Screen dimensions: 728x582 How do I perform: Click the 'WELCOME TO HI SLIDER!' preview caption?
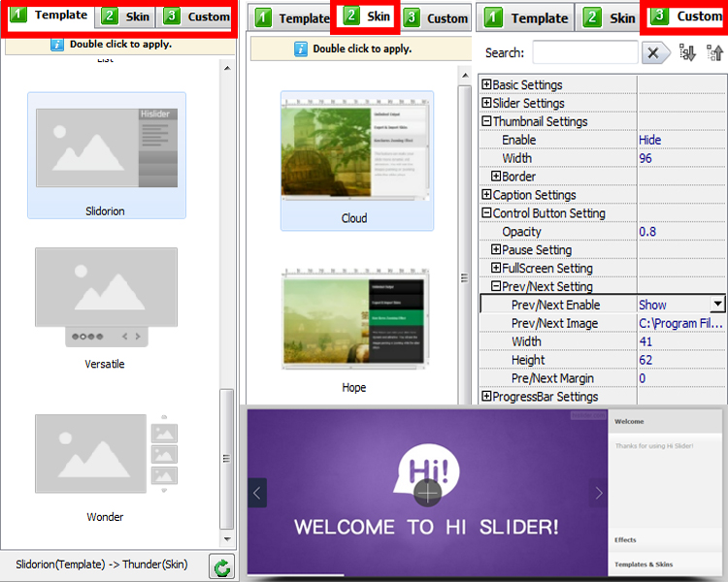tap(426, 528)
